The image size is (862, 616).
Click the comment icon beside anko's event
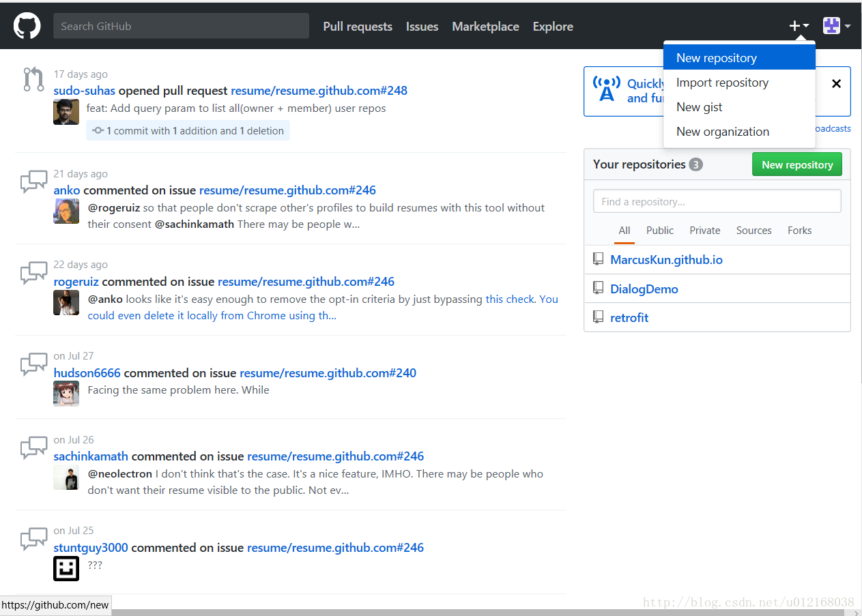(33, 181)
